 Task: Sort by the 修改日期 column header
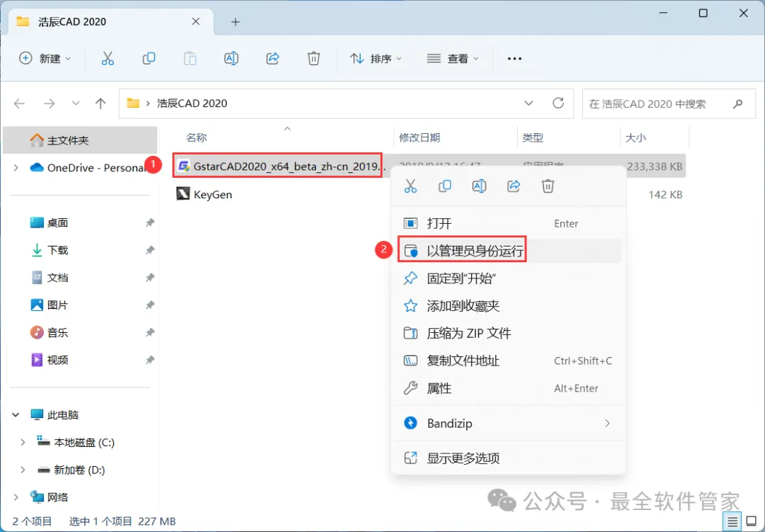tap(419, 137)
